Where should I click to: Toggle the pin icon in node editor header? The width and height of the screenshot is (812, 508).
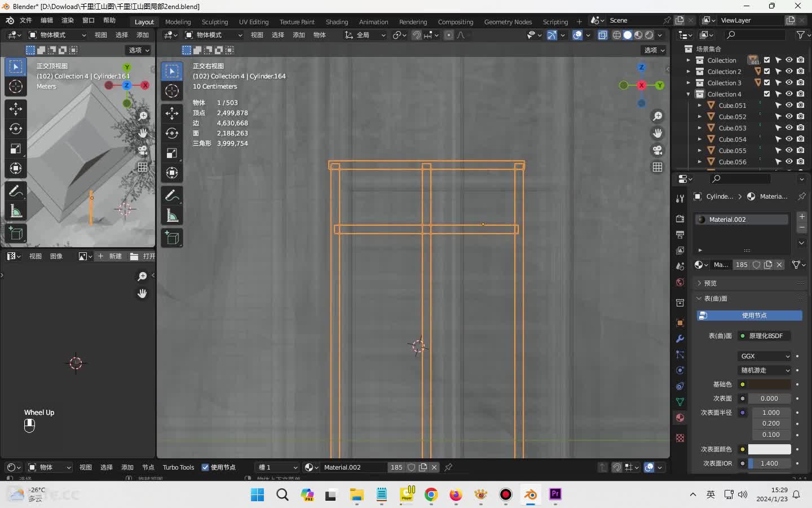448,467
